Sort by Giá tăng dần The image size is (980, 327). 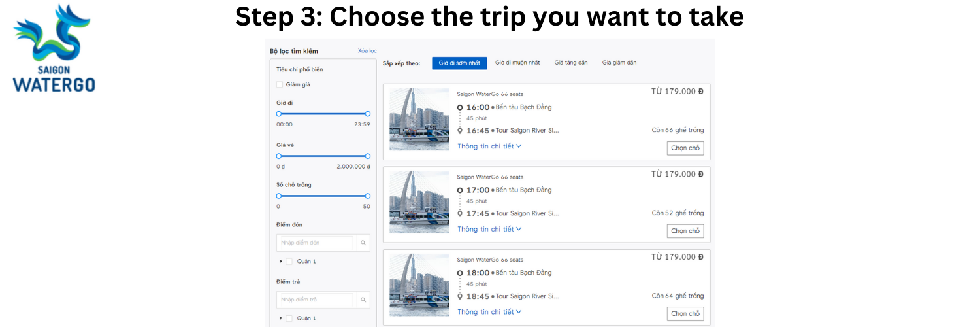point(571,63)
